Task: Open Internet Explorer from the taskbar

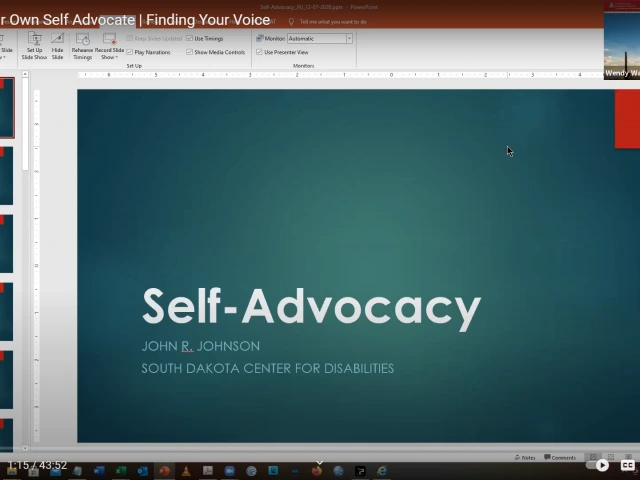Action: pos(382,471)
